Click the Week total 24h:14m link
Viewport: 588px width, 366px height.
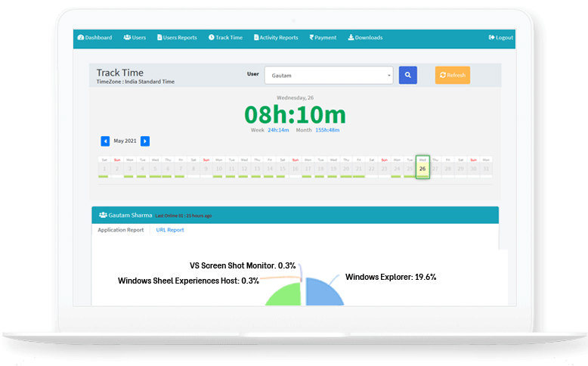point(278,130)
